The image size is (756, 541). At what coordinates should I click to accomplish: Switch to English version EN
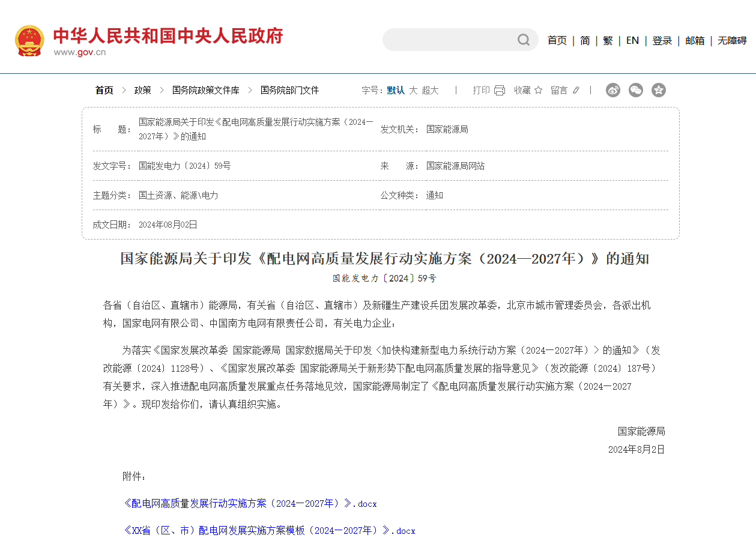coord(632,40)
